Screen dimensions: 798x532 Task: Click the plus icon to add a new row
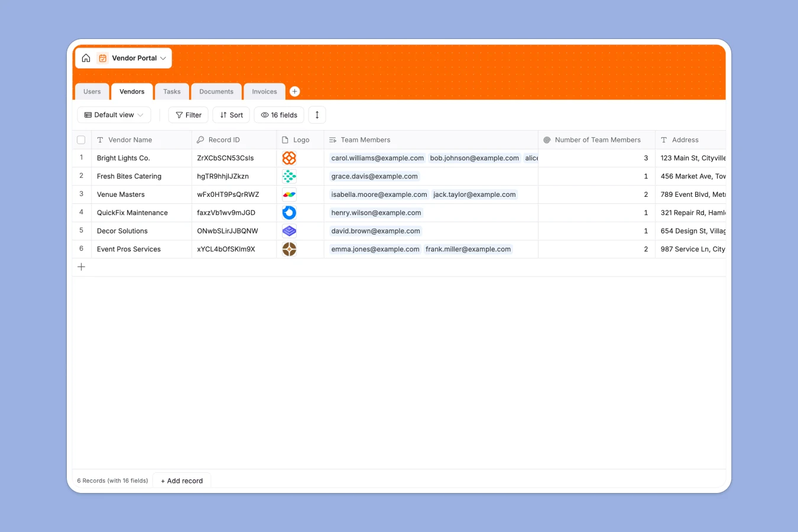tap(81, 267)
